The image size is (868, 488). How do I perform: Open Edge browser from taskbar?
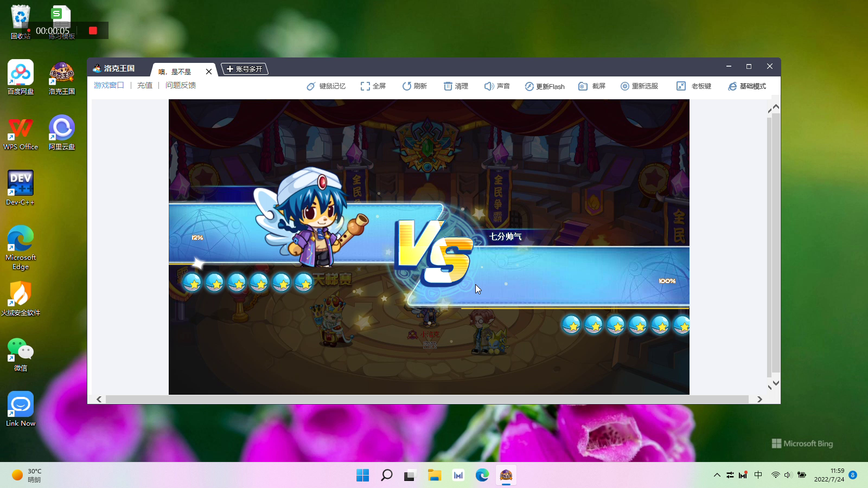[x=482, y=476]
